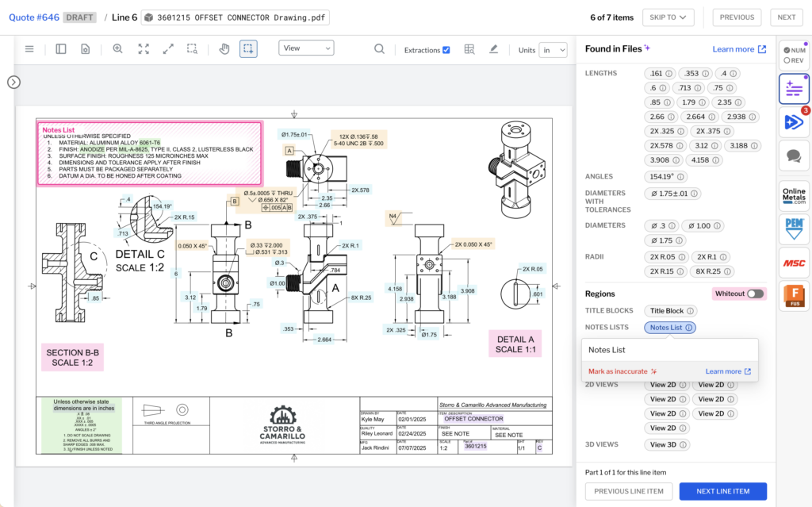This screenshot has width=812, height=507.
Task: Select the Title Block region chip
Action: [671, 311]
